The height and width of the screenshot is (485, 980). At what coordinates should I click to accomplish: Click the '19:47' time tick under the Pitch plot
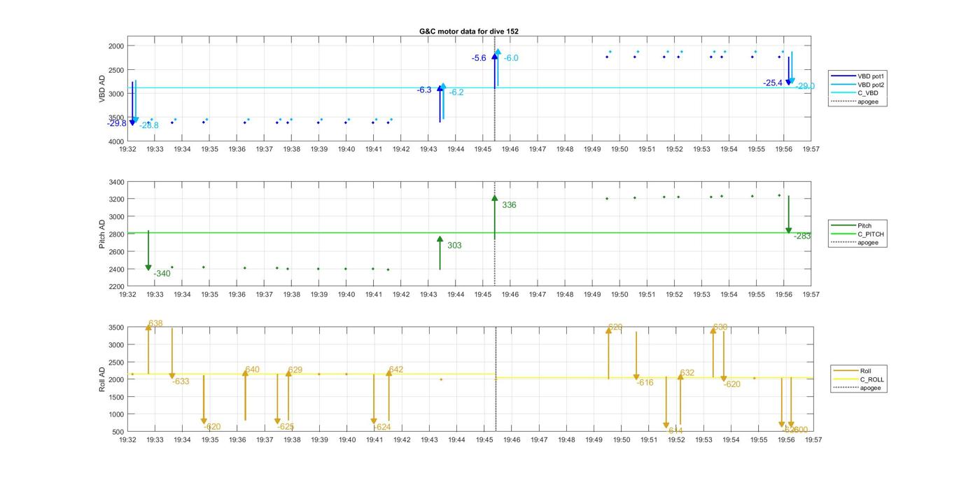click(538, 295)
